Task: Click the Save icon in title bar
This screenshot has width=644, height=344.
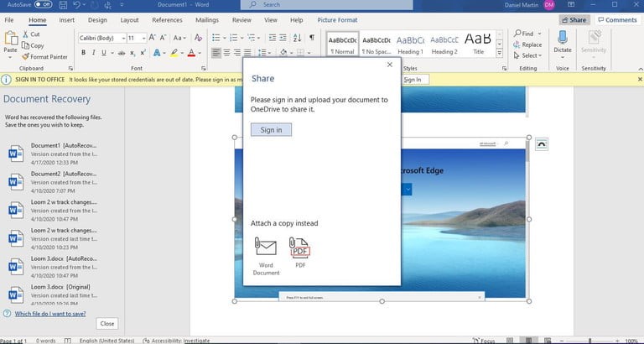Action: (63, 5)
